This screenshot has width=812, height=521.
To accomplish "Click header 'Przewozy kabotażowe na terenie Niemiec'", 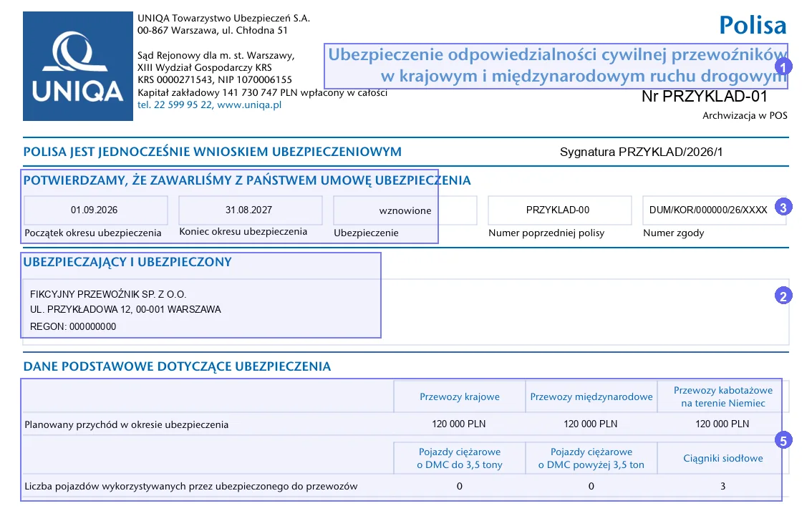I will [723, 396].
